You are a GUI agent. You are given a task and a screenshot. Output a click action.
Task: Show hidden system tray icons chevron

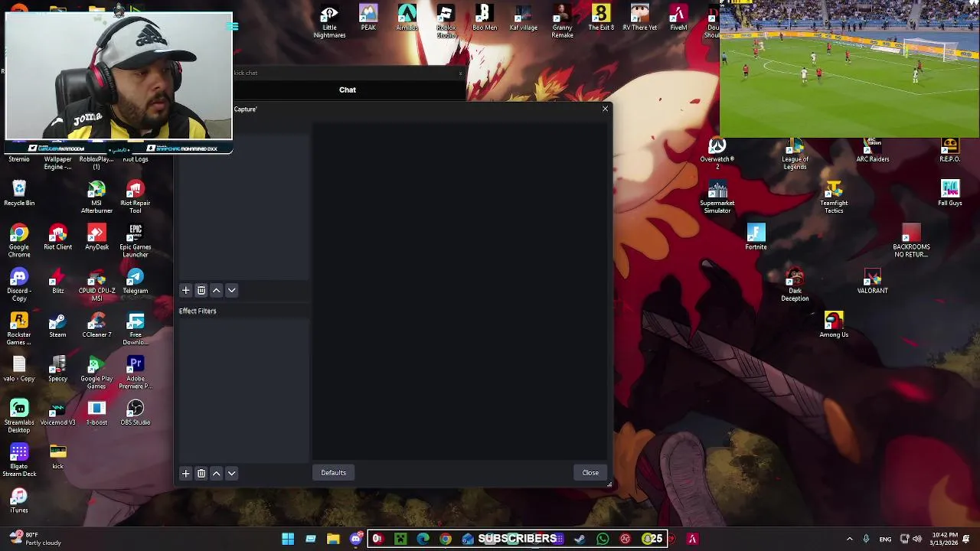click(849, 539)
